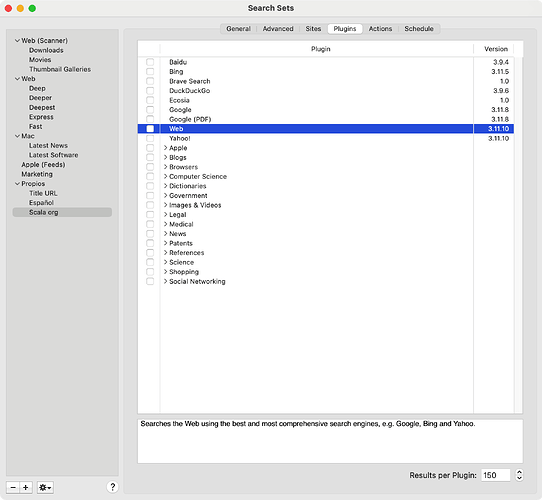Expand the Shopping category
The width and height of the screenshot is (542, 500).
point(166,272)
